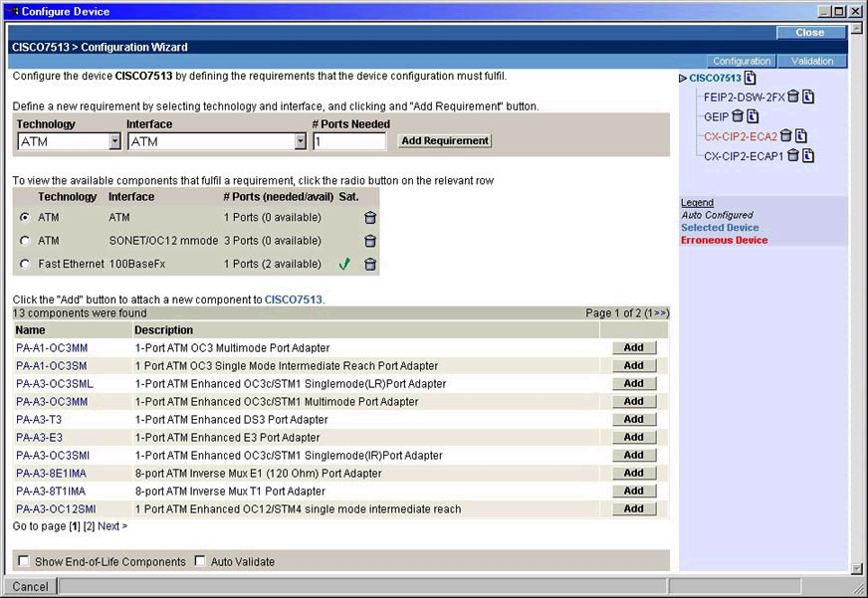Delete the ATM SONET/OC12 mmode requirement

click(370, 241)
